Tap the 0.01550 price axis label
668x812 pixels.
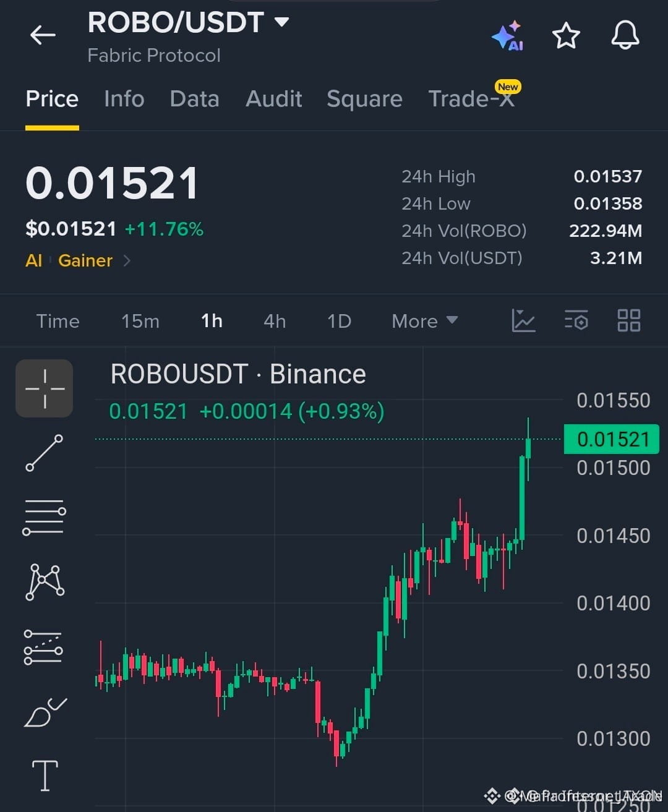(x=613, y=400)
